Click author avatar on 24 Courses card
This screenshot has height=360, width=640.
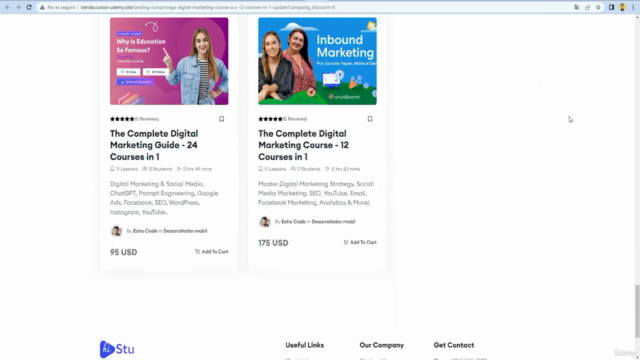click(x=116, y=231)
